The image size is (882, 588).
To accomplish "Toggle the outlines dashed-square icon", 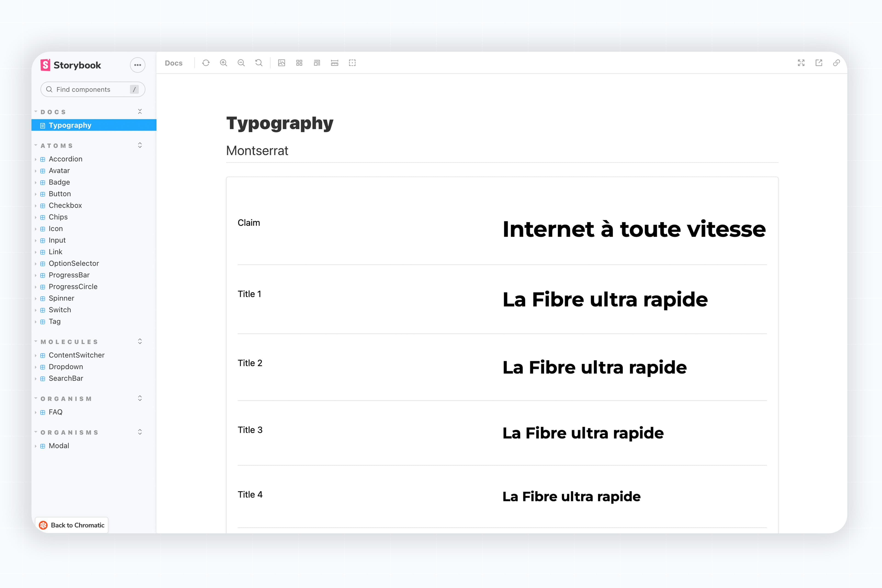I will [352, 63].
